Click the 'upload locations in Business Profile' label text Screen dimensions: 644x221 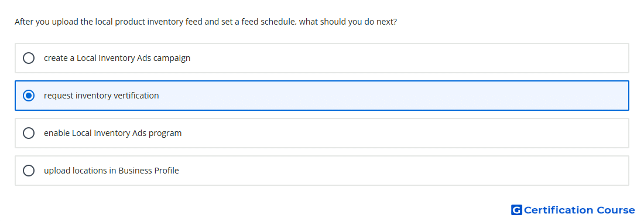[x=111, y=171]
